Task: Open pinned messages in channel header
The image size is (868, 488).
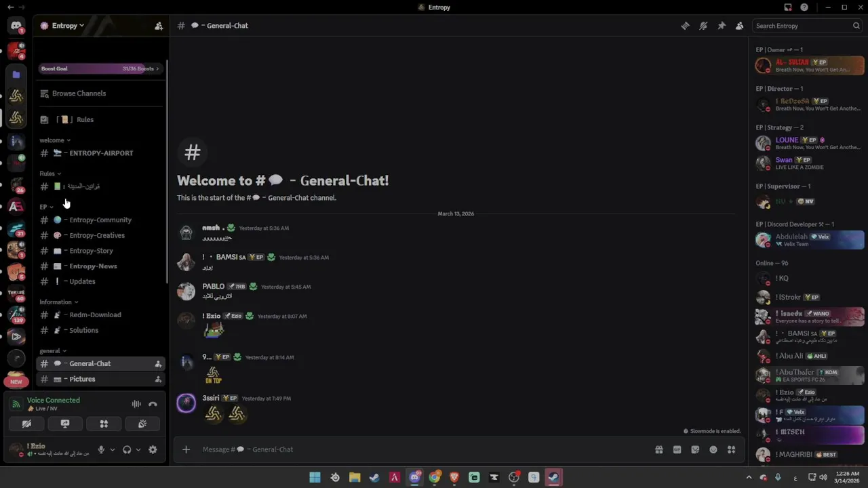Action: pos(722,26)
